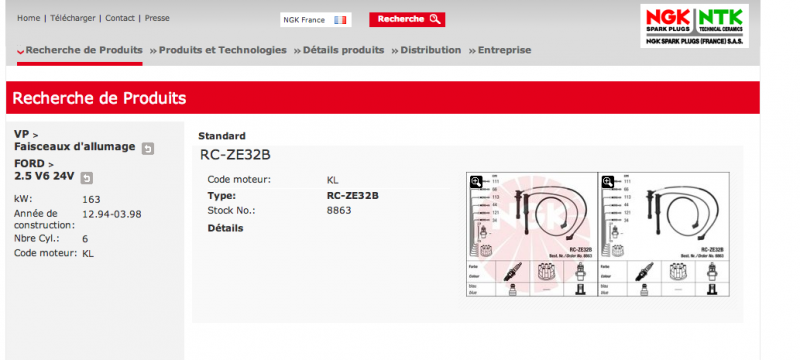This screenshot has height=360, width=800.
Task: Click the magnifier icon on right diagram
Action: [607, 182]
